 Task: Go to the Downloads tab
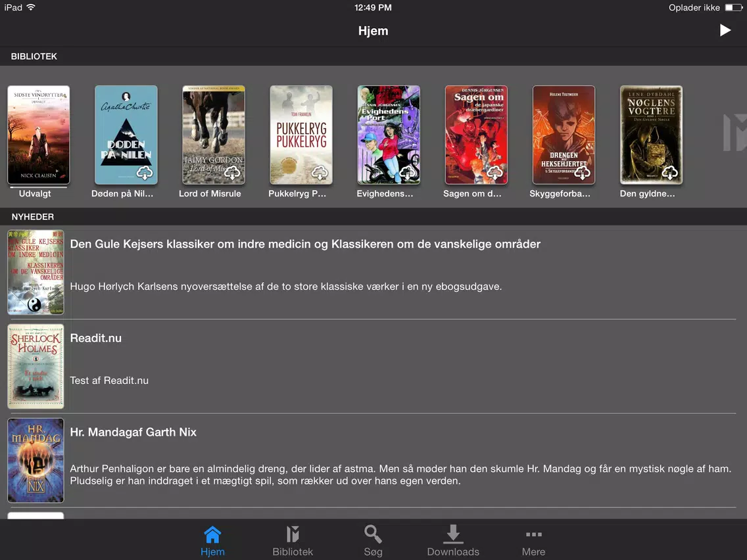pos(453,541)
